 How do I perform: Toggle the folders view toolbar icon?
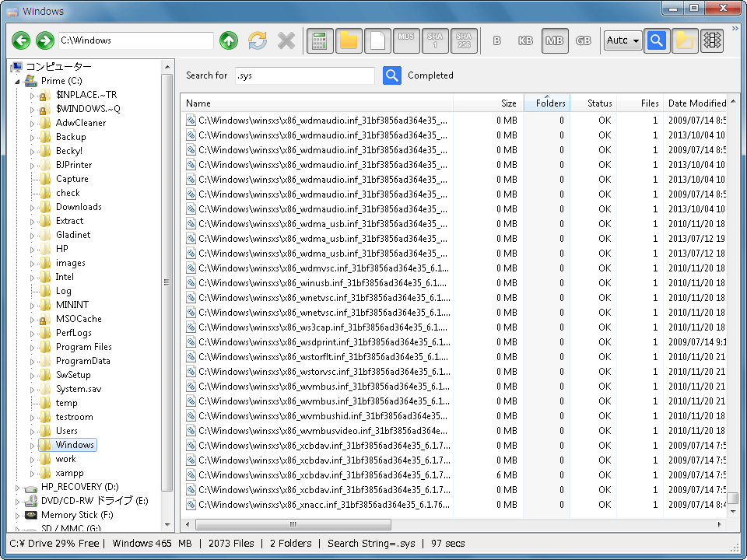pyautogui.click(x=349, y=40)
